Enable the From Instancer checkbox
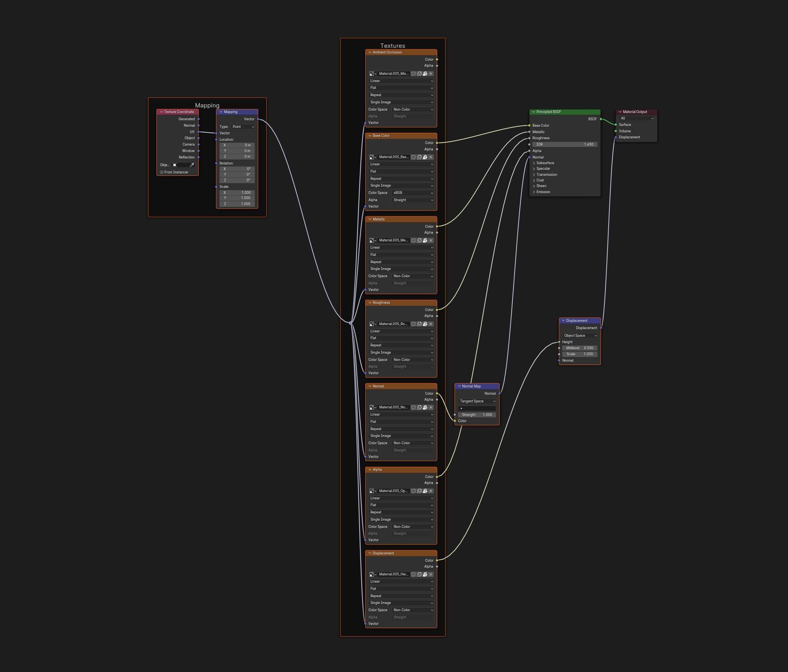The width and height of the screenshot is (788, 672). click(x=162, y=172)
